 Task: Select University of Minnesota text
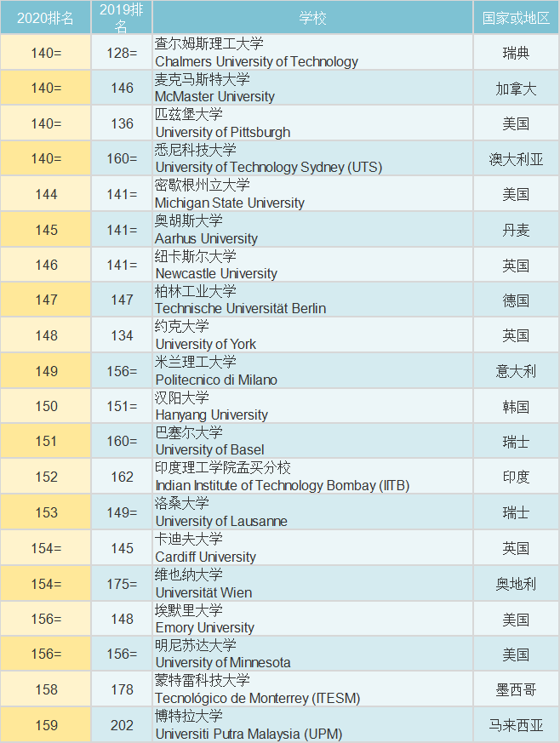click(223, 662)
